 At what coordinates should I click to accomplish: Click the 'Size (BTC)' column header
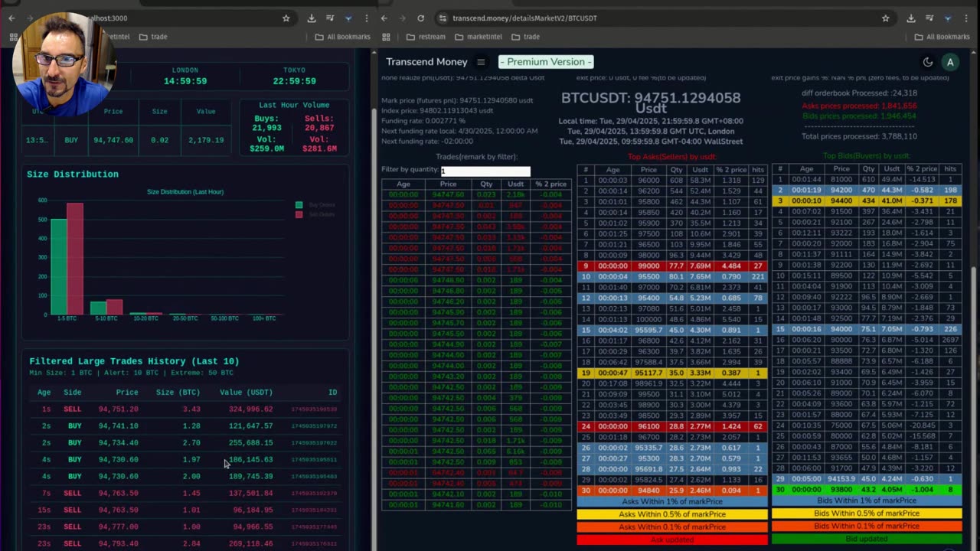(x=178, y=393)
